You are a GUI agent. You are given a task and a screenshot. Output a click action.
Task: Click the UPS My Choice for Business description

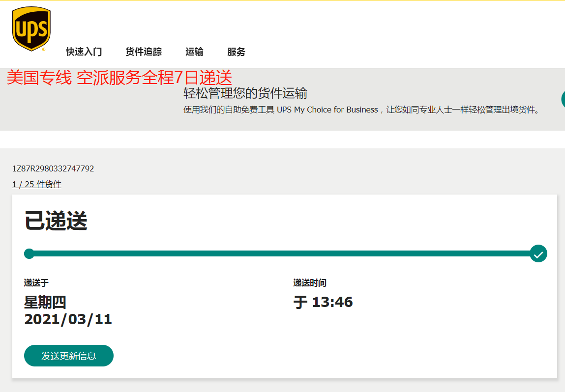coord(361,110)
